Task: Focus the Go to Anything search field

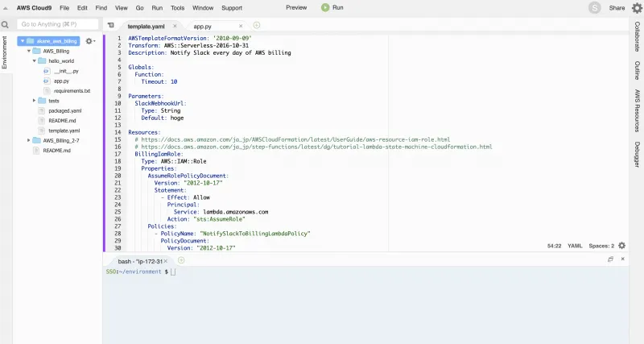Action: (x=56, y=25)
